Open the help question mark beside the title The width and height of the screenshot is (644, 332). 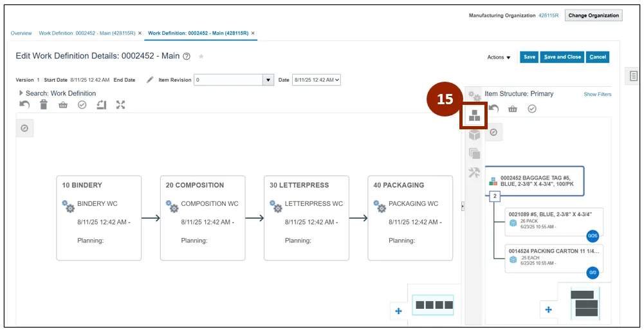[187, 56]
